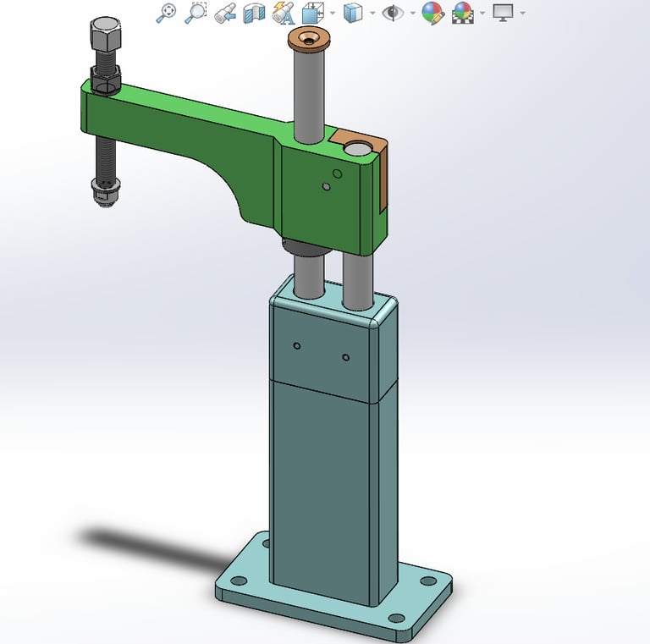The image size is (650, 644).
Task: Open the Edit Appearance tool
Action: [433, 14]
